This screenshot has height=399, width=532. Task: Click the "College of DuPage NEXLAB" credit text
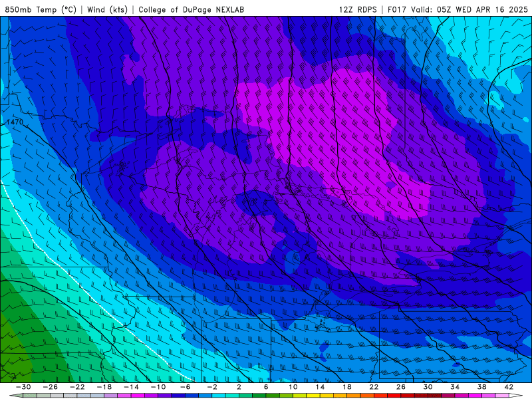(191, 9)
